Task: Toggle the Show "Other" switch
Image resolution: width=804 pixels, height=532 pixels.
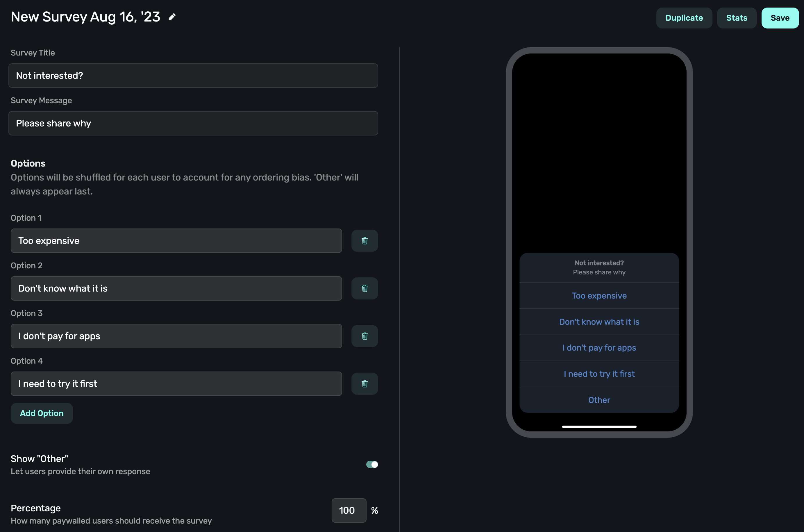Action: tap(372, 464)
